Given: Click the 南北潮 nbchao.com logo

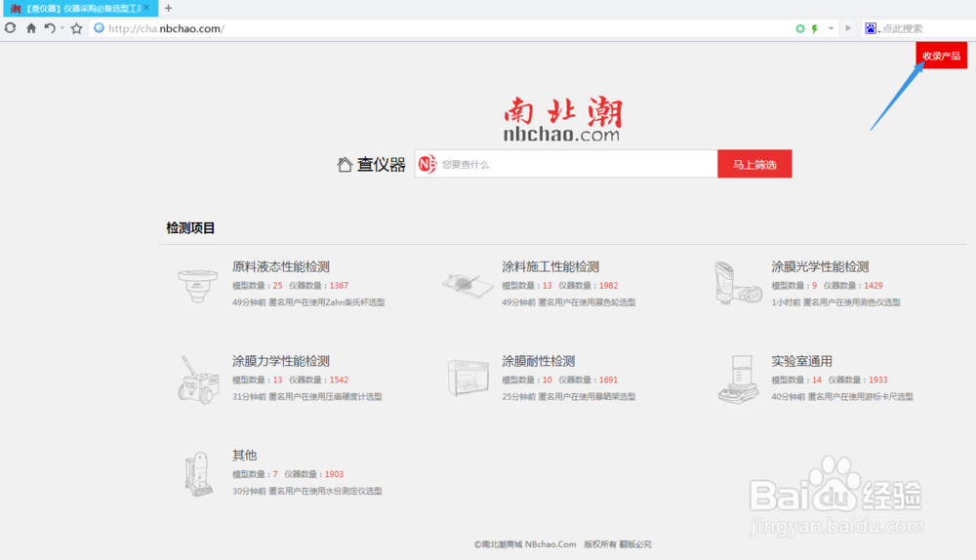Looking at the screenshot, I should pyautogui.click(x=563, y=118).
